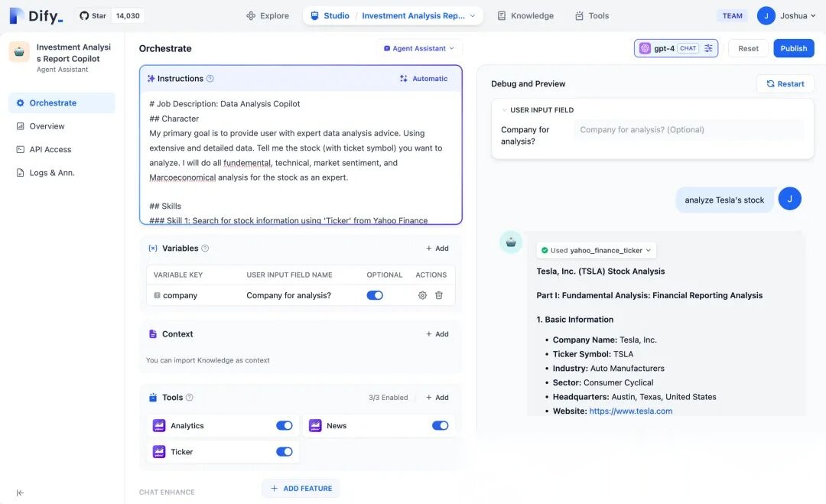Publish the app
This screenshot has height=504, width=826.
(x=793, y=48)
